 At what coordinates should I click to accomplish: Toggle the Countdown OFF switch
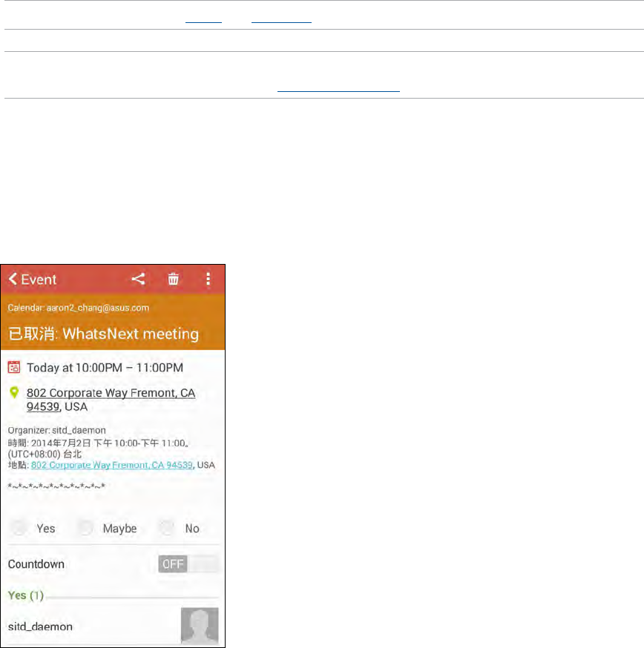[x=188, y=564]
